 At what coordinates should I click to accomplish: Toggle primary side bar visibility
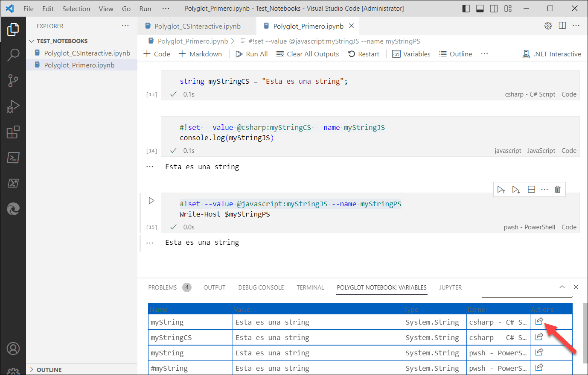tap(466, 9)
